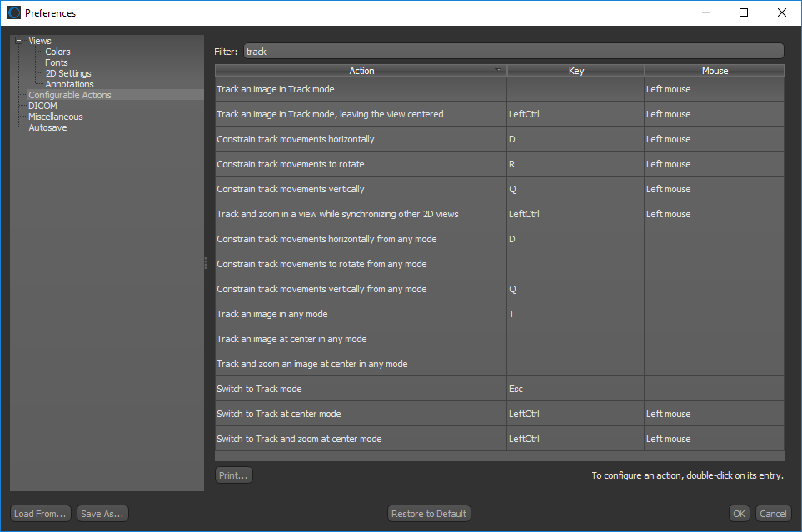802x532 pixels.
Task: Select the DICOM preferences category
Action: click(x=42, y=106)
